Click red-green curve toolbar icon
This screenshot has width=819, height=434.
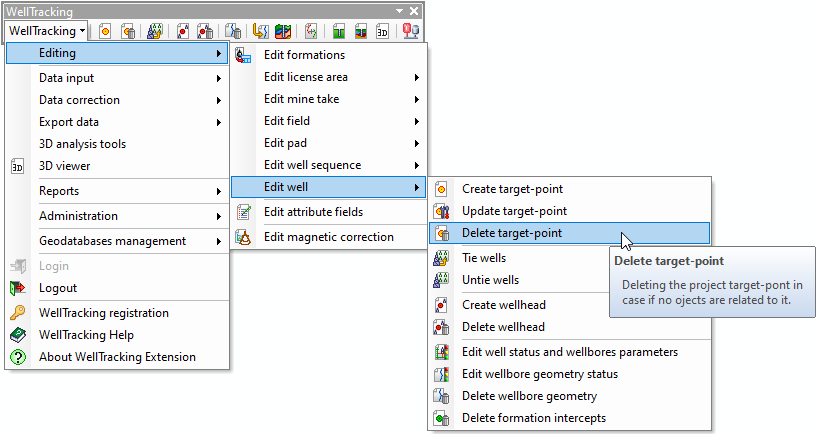[311, 31]
